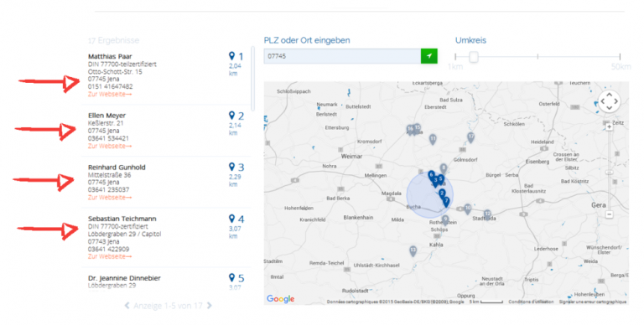This screenshot has width=644, height=325.
Task: Zoom out with the map minus button
Action: (x=609, y=214)
